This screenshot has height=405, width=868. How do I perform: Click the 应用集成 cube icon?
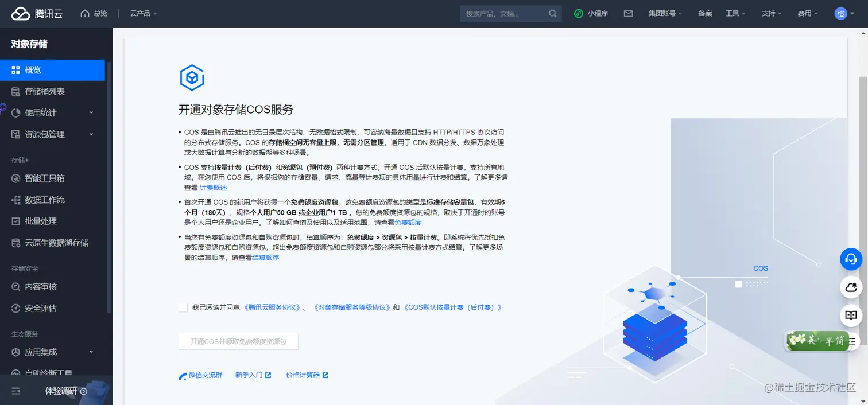tap(16, 352)
